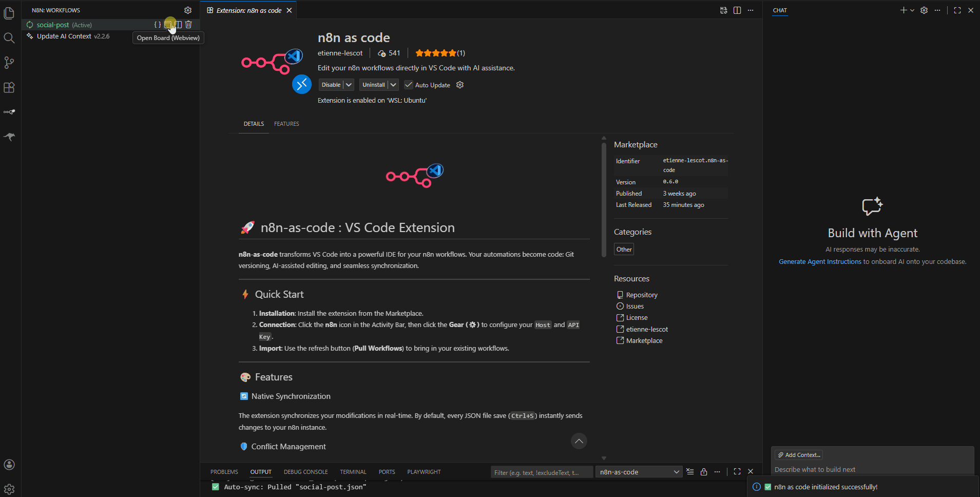The width and height of the screenshot is (980, 497).
Task: Uncheck the Auto Update checkbox
Action: pyautogui.click(x=409, y=85)
